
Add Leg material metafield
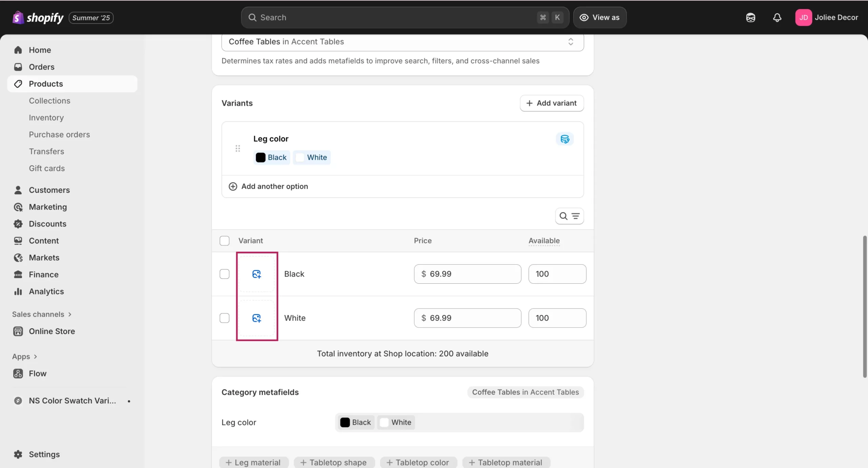254,462
